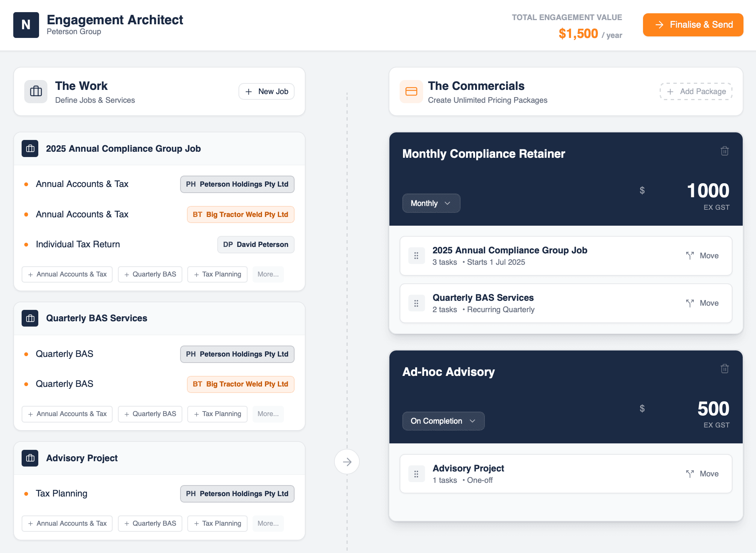Open the Monthly billing frequency dropdown

[x=431, y=203]
